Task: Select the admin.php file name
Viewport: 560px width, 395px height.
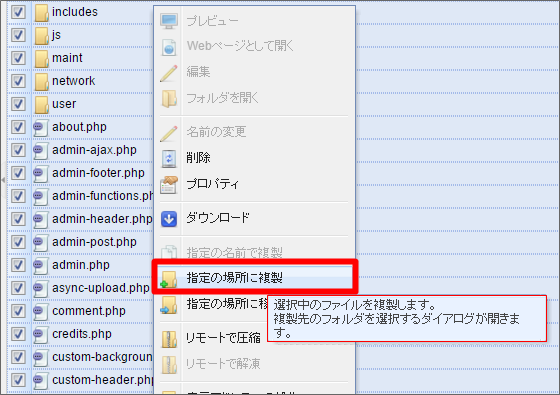Action: click(81, 265)
